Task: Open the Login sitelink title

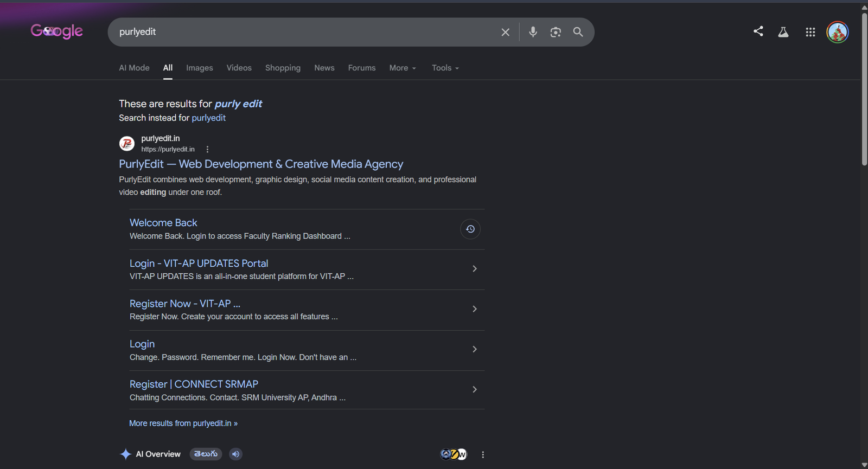Action: [x=142, y=344]
